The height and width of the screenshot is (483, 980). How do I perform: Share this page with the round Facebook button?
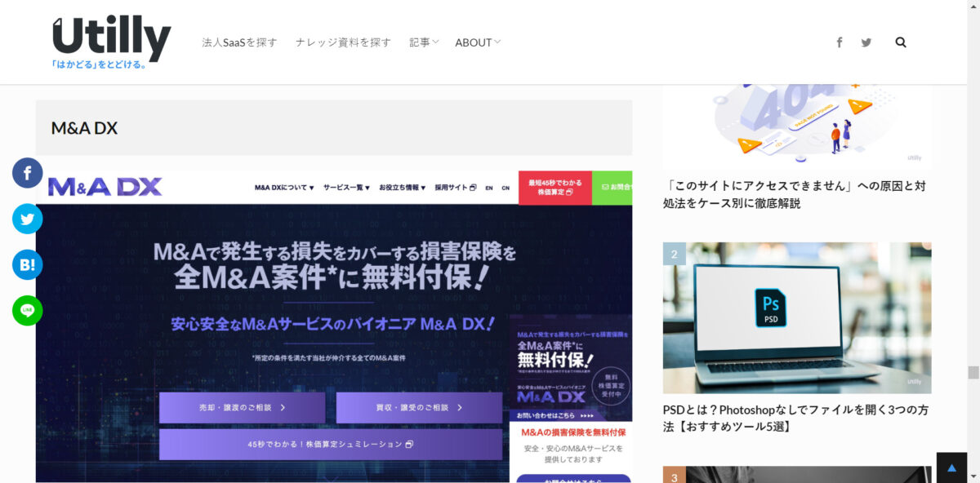[28, 173]
